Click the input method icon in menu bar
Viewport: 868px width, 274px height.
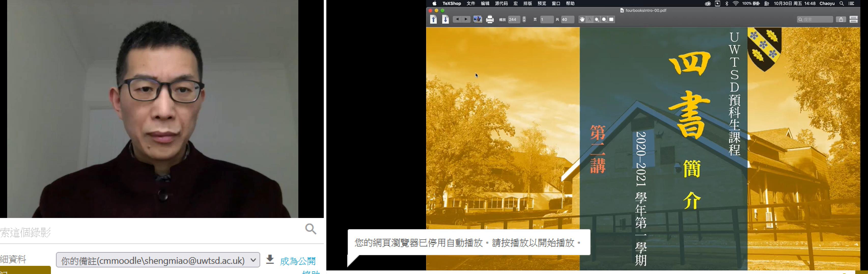coord(767,3)
